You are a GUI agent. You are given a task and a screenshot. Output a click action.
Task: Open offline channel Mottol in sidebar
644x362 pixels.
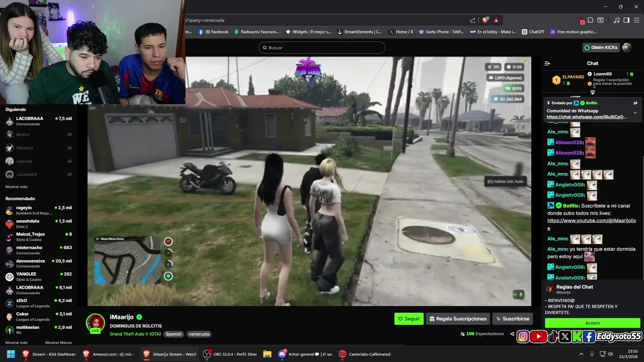coord(39,134)
